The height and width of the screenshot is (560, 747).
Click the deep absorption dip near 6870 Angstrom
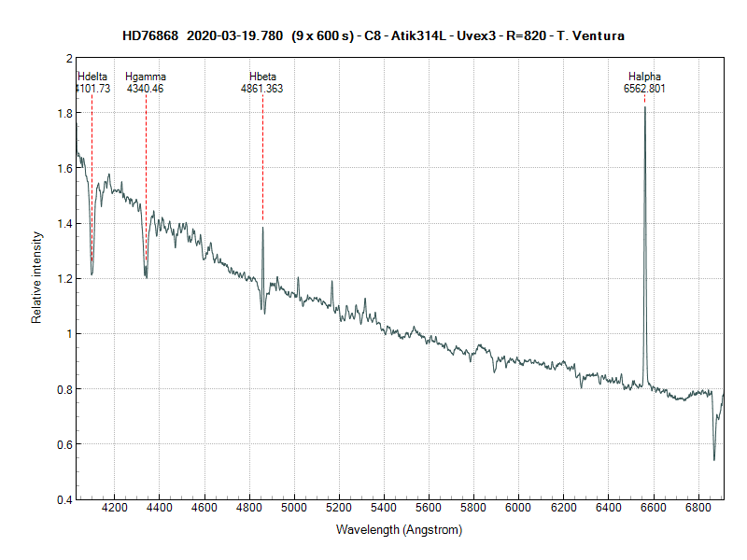click(x=714, y=458)
